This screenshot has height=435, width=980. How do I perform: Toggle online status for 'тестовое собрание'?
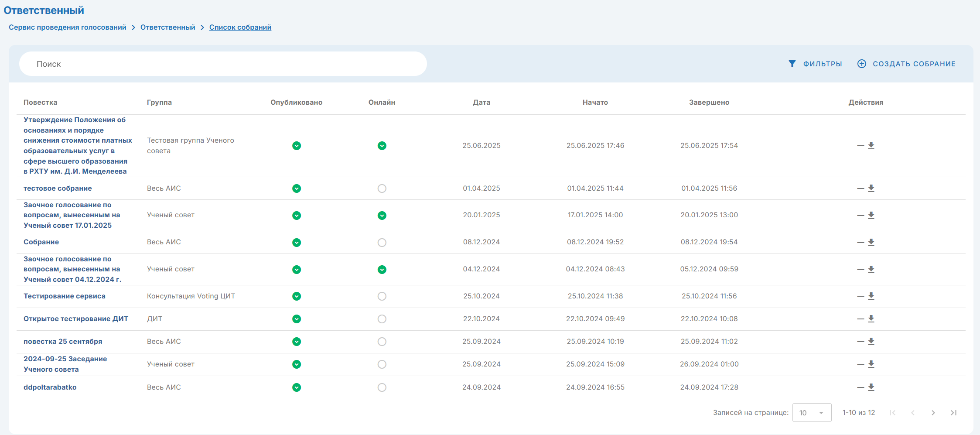pos(382,188)
